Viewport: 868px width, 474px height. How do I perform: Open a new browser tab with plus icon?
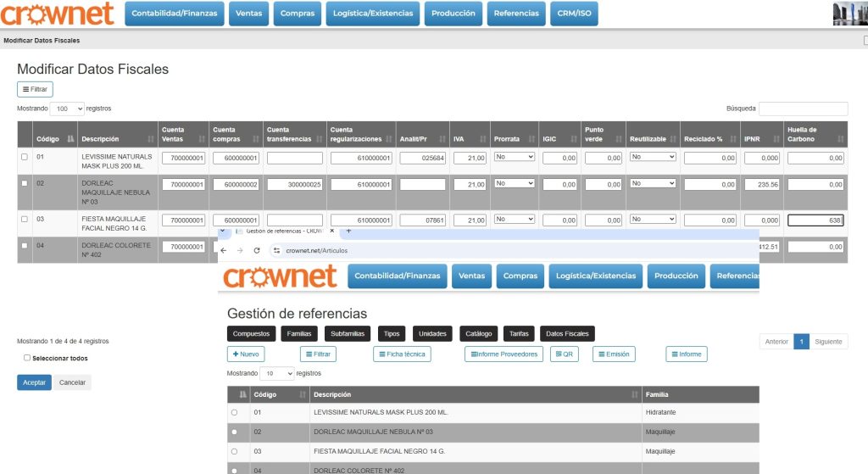point(348,231)
